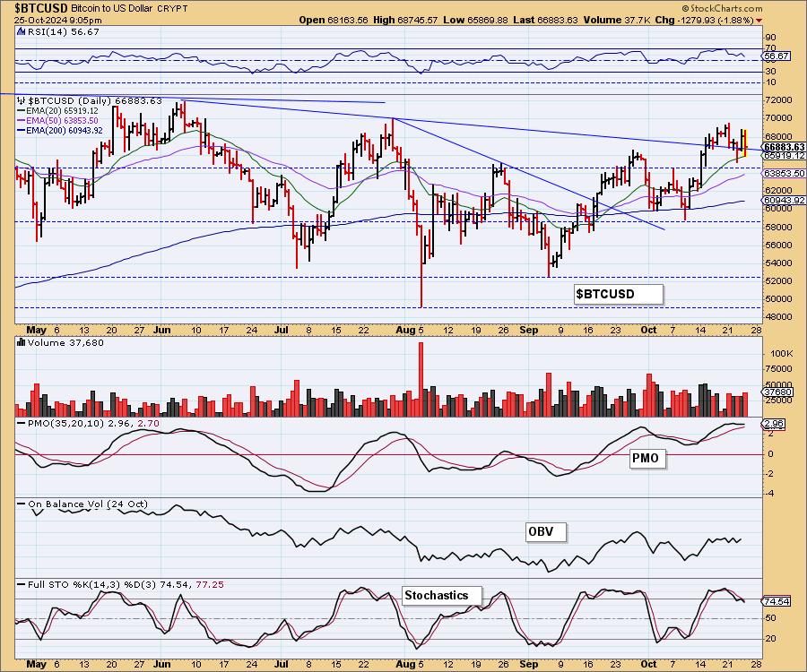This screenshot has width=807, height=672.
Task: Click the PMO annotation box
Action: click(648, 458)
